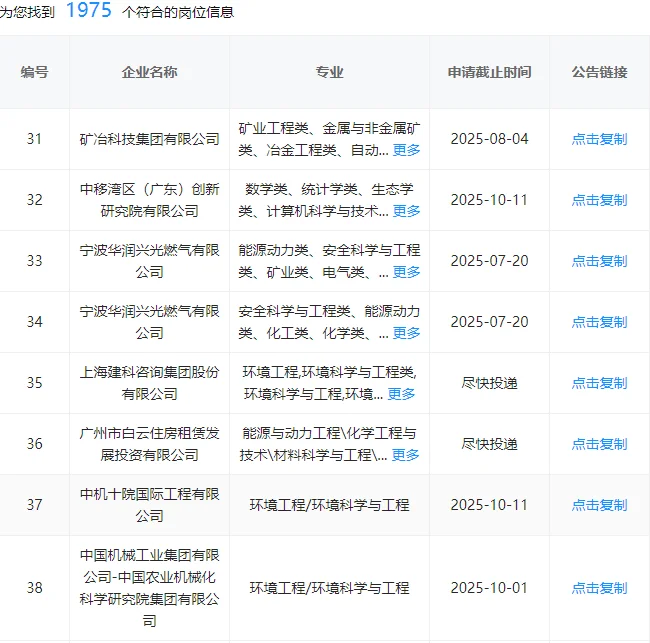Click row number 35
This screenshot has width=650, height=643.
click(34, 383)
